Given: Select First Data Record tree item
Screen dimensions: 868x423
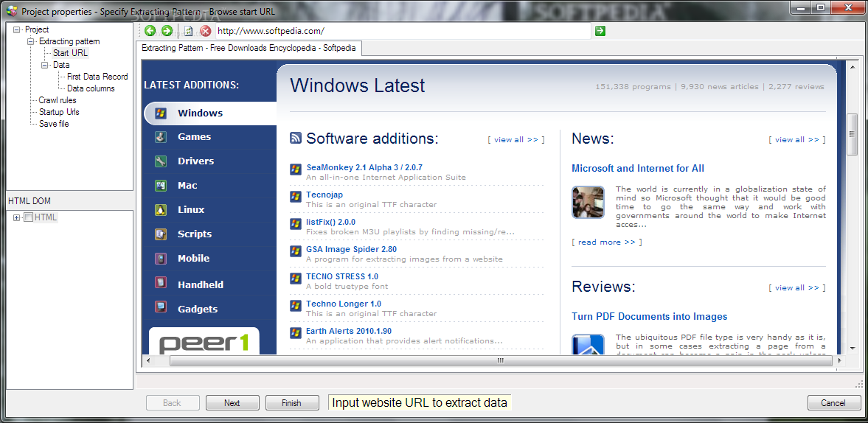Looking at the screenshot, I should (x=97, y=77).
